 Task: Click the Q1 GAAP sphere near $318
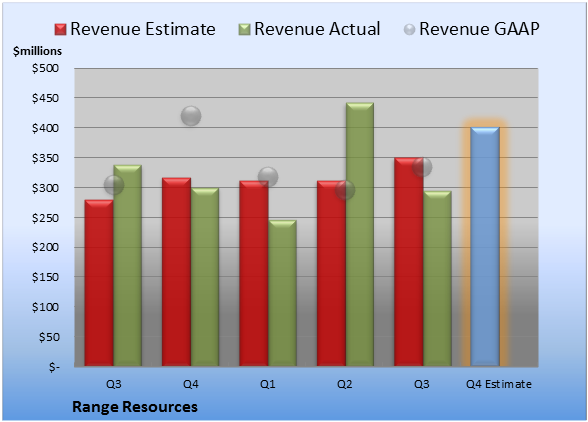pyautogui.click(x=268, y=177)
